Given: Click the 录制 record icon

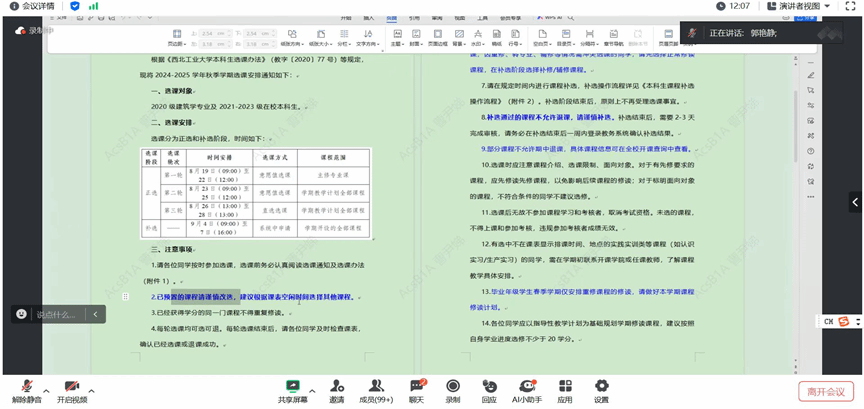Looking at the screenshot, I should (x=453, y=390).
